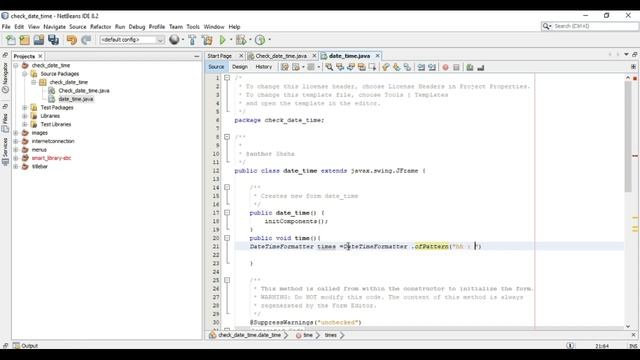Open the File menu
640x360 pixels.
point(6,27)
